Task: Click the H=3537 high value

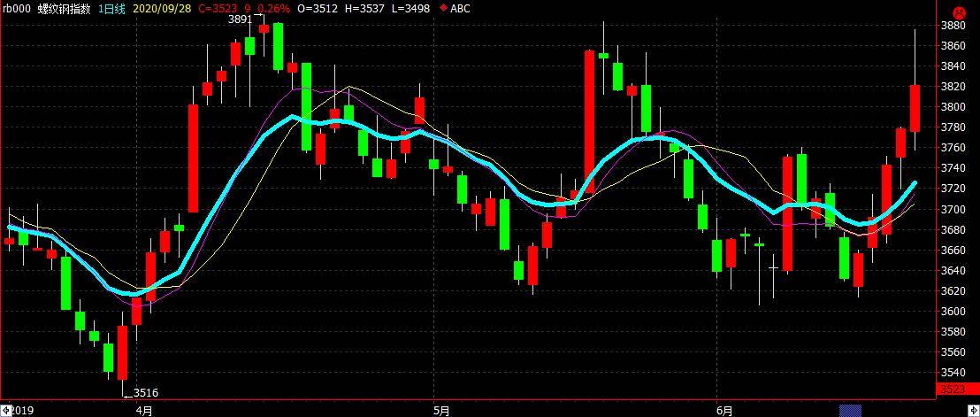Action: [365, 8]
